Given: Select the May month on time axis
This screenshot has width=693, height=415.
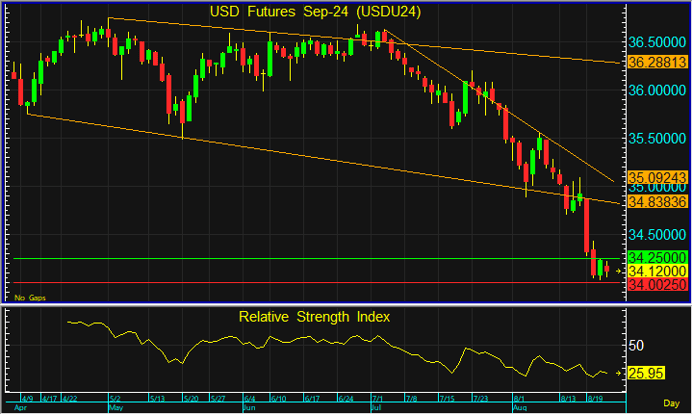Looking at the screenshot, I should pos(117,408).
